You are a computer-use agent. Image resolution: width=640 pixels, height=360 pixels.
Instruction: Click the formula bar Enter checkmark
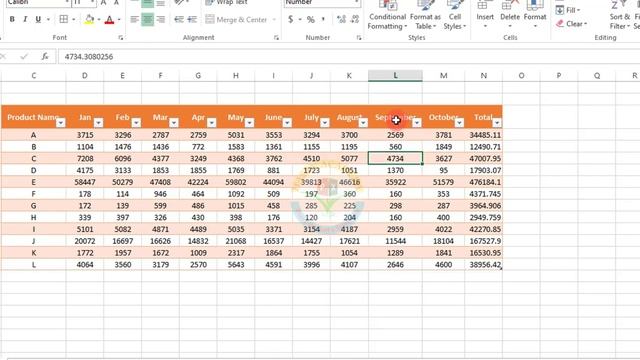[24, 57]
